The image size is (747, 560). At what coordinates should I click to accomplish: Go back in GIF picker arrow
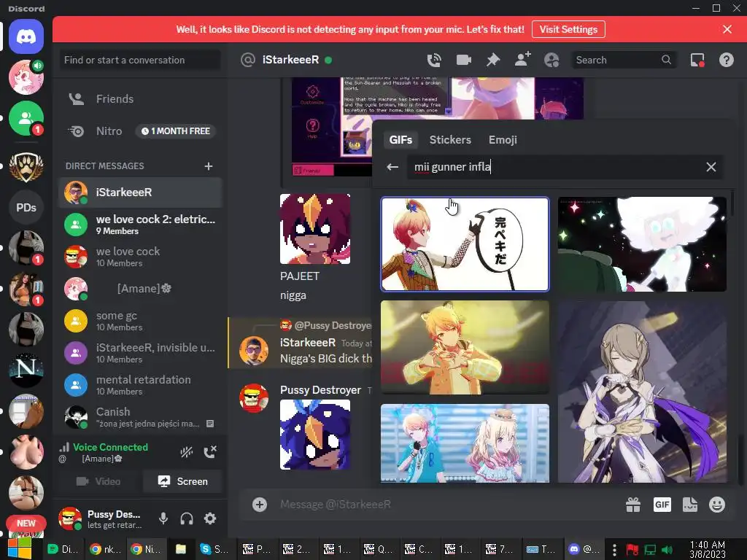pos(392,167)
